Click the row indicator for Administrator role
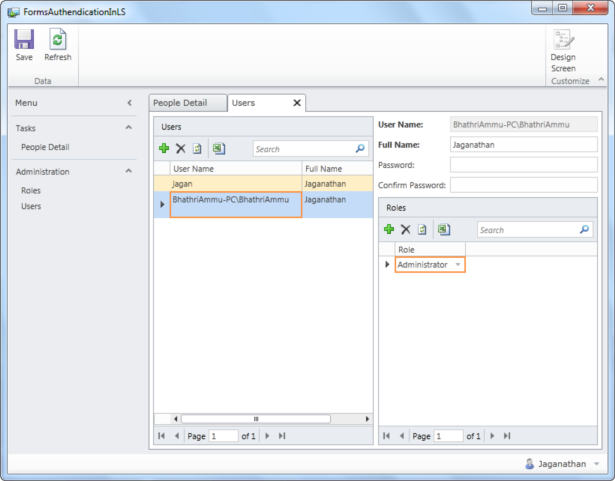The width and height of the screenshot is (615, 481). pyautogui.click(x=387, y=264)
